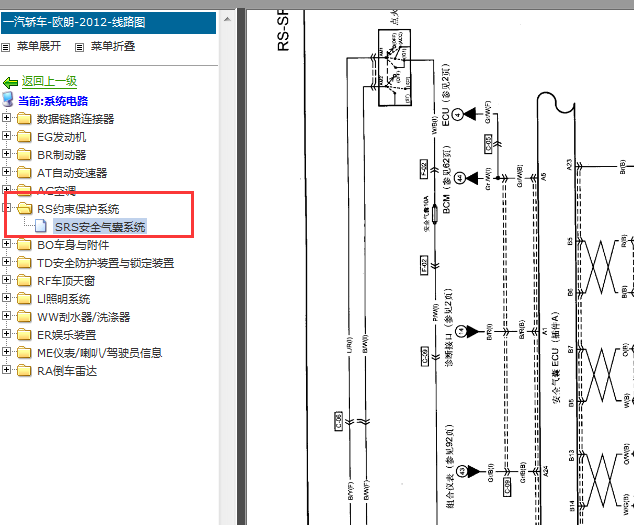The image size is (634, 525).
Task: Expand the TD安全防护装置与锁定装置 node
Action: (6, 262)
